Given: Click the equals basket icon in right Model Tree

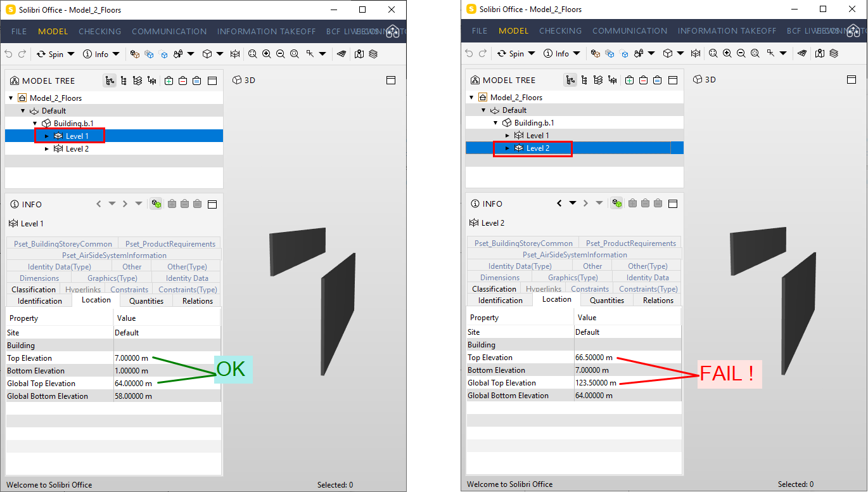Looking at the screenshot, I should (x=658, y=80).
